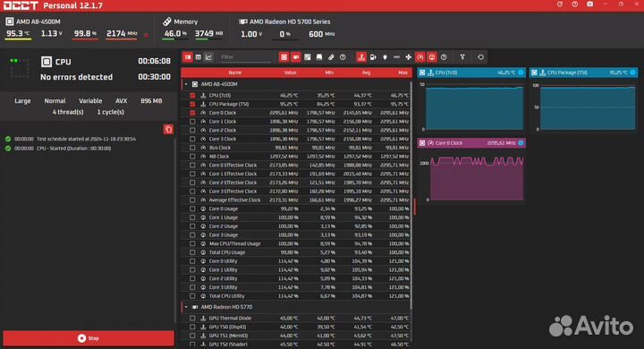Switch to the list view layout icon
644x349 pixels.
click(188, 57)
